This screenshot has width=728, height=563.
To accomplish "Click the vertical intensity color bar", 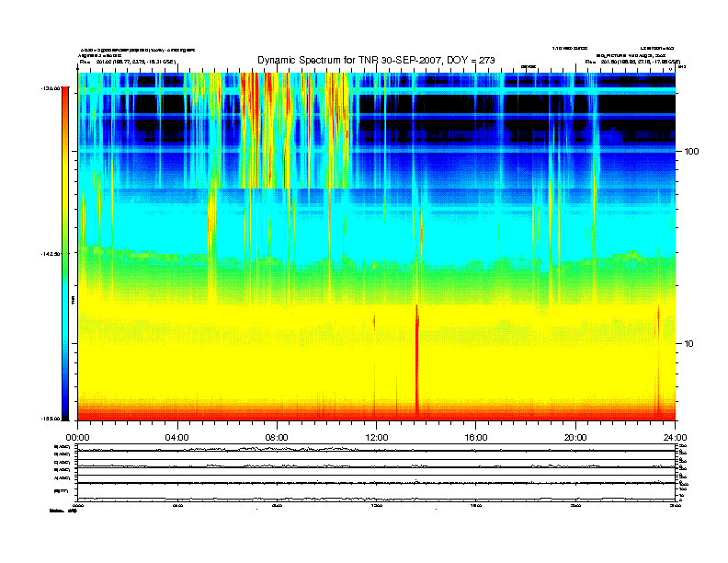I will coord(65,253).
